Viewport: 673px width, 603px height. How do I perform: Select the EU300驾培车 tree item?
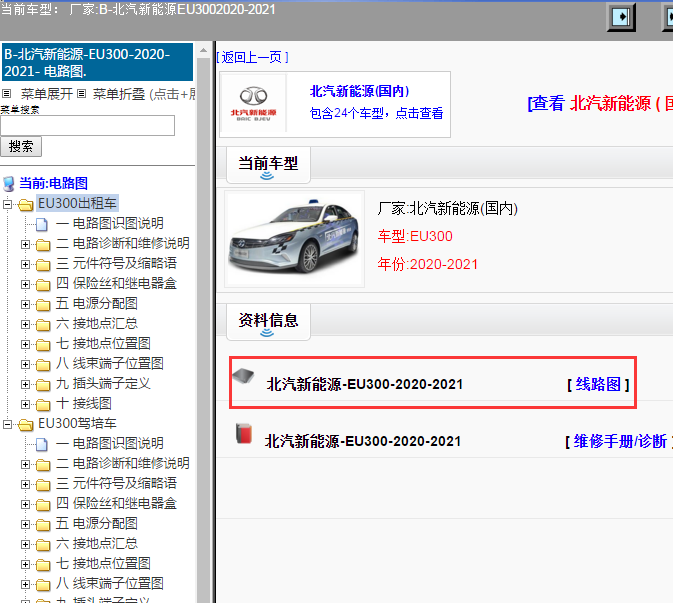(77, 424)
